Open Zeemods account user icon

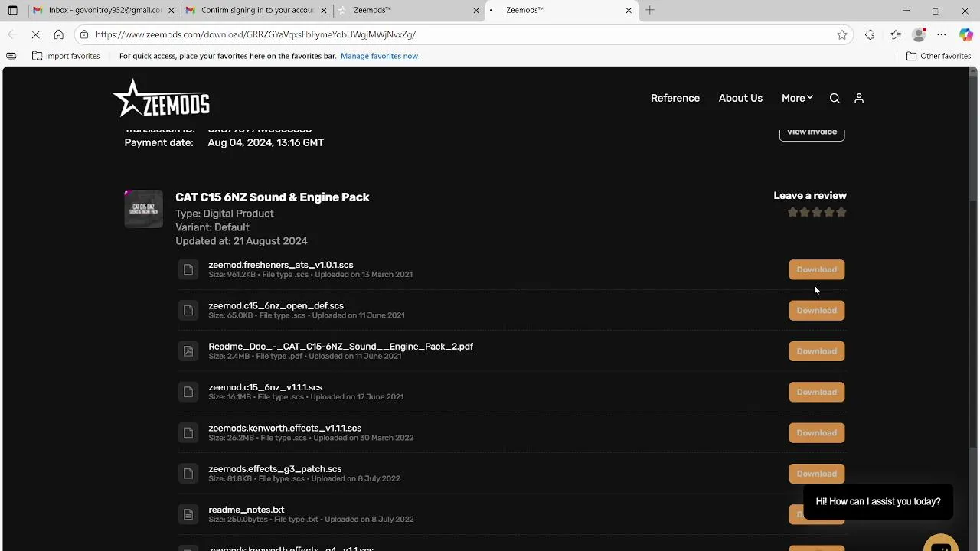859,98
